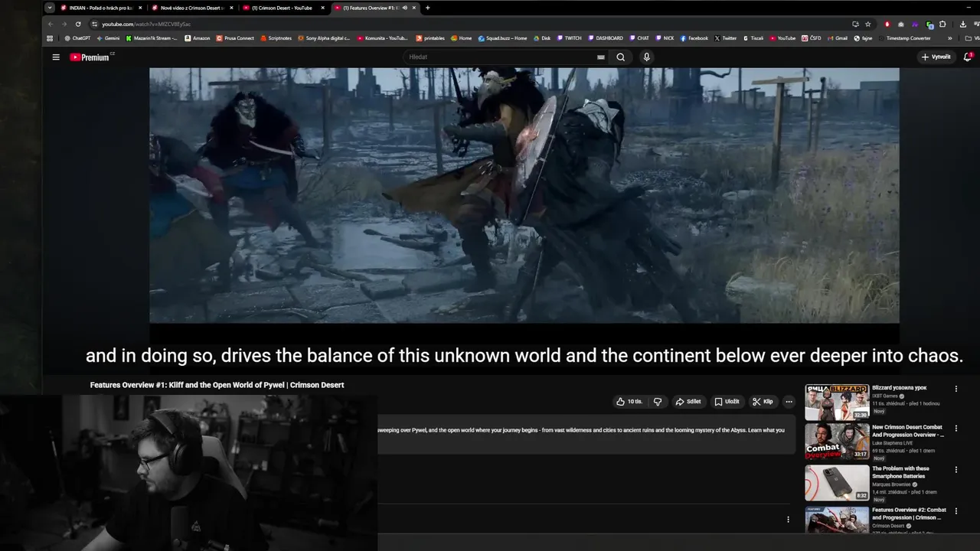This screenshot has width=980, height=551.
Task: Dislike the video with thumbs-down
Action: 657,402
